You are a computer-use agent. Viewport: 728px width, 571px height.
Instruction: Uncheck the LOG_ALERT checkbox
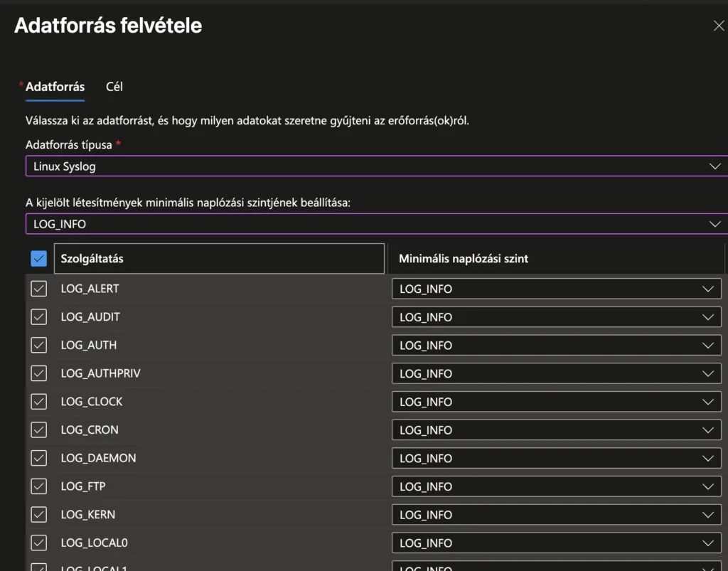point(39,289)
